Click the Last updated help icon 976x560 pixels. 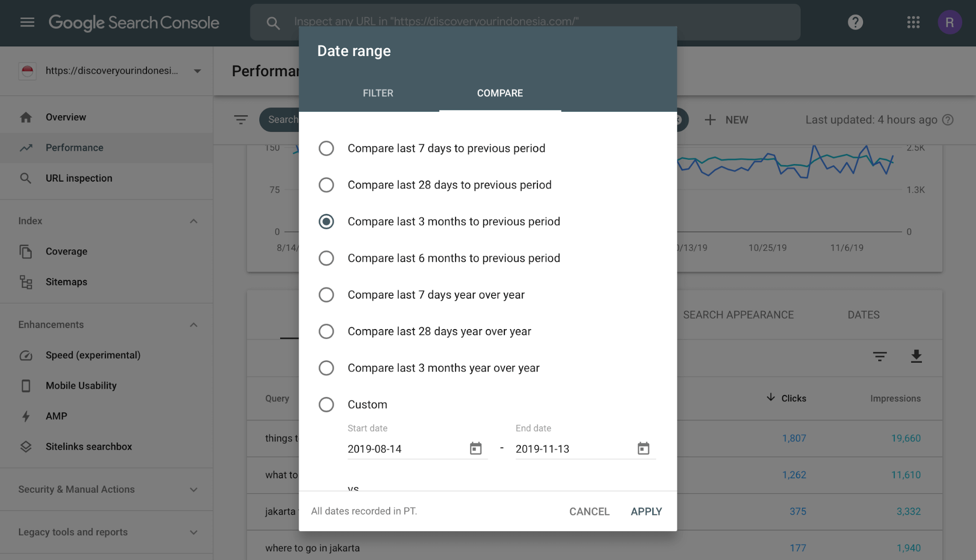coord(948,120)
